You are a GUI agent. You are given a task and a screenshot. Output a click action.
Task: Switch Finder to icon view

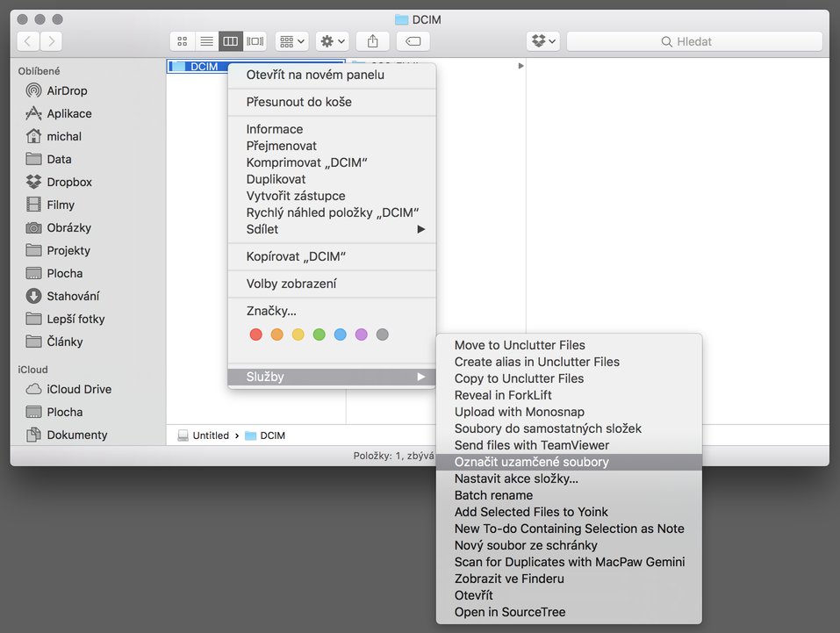(x=183, y=41)
